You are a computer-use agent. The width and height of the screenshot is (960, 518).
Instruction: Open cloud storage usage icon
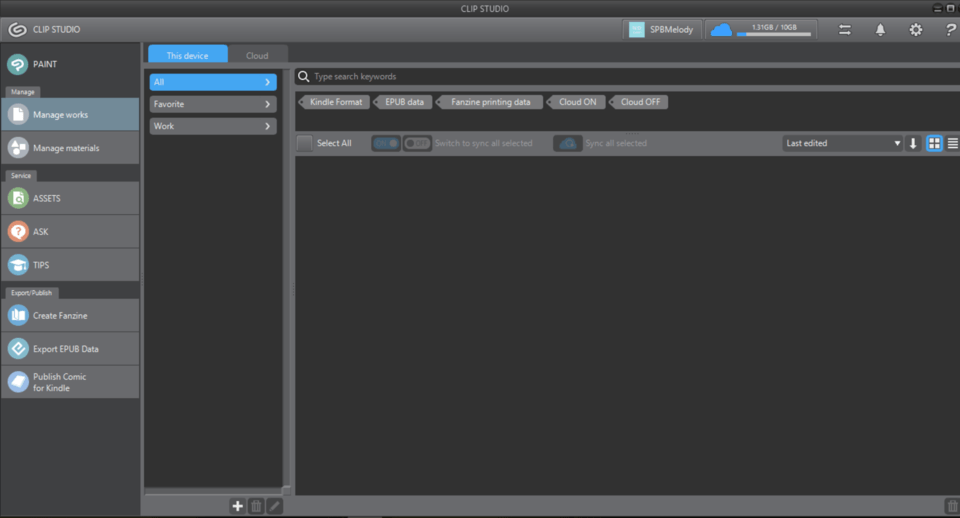pos(721,29)
